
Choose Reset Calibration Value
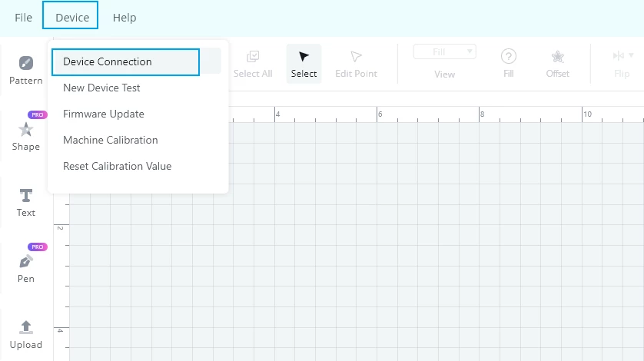coord(118,167)
